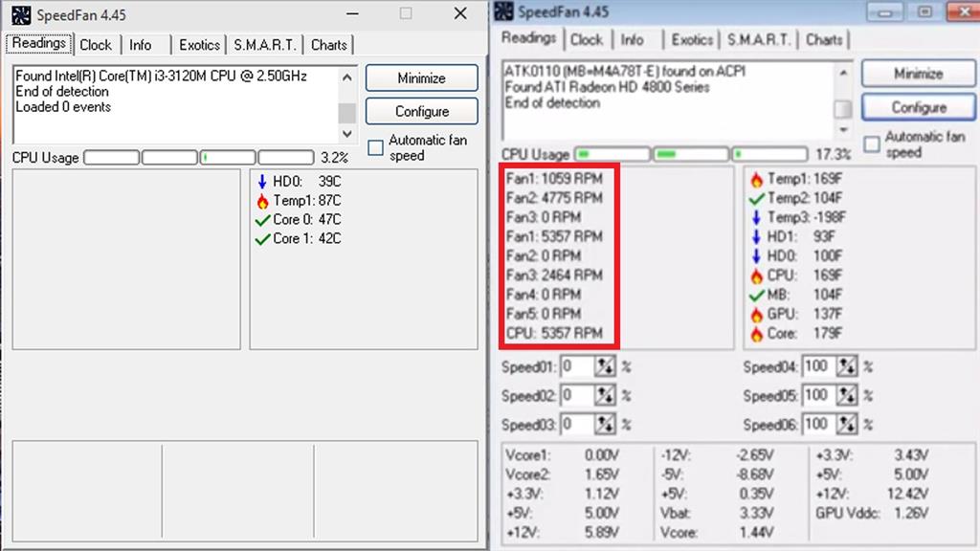Click the Minimize button in right window
980x551 pixels.
coord(918,74)
